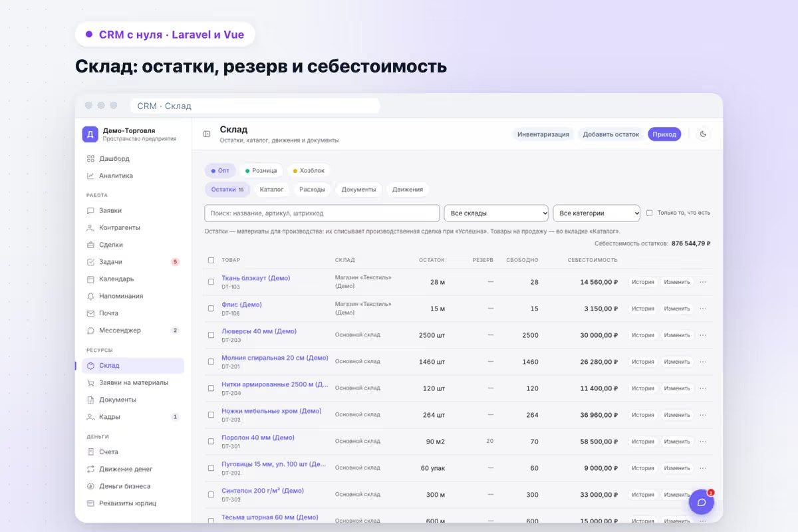This screenshot has width=798, height=532.
Task: Focus the product search field
Action: tap(322, 213)
